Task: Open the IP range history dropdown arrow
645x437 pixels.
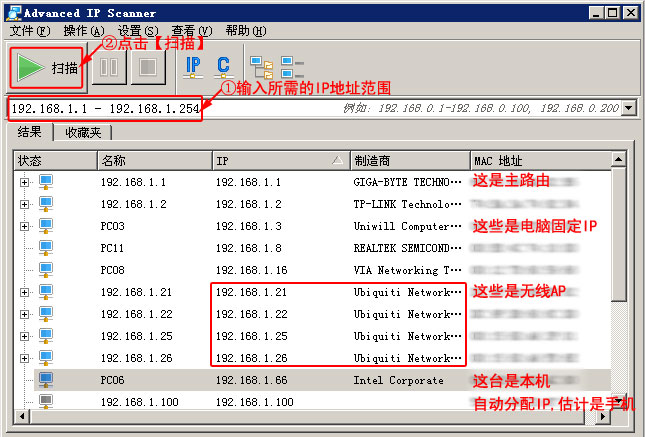Action: (628, 108)
